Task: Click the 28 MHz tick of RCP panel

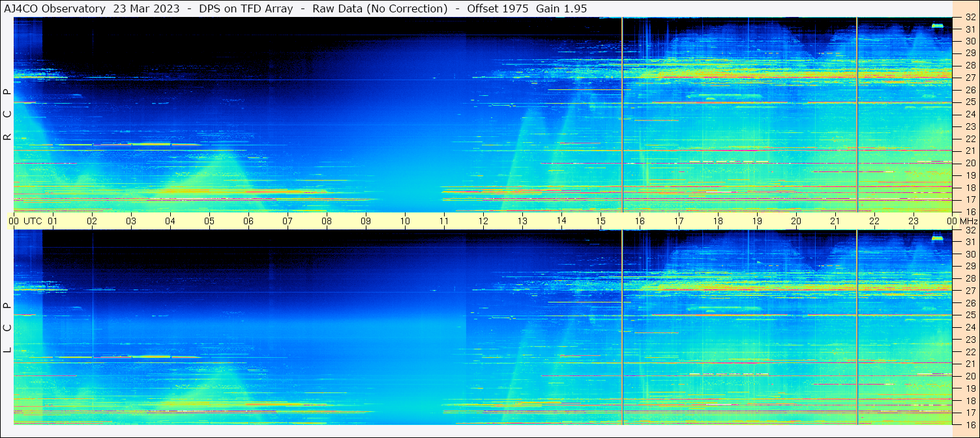Action: (x=970, y=66)
